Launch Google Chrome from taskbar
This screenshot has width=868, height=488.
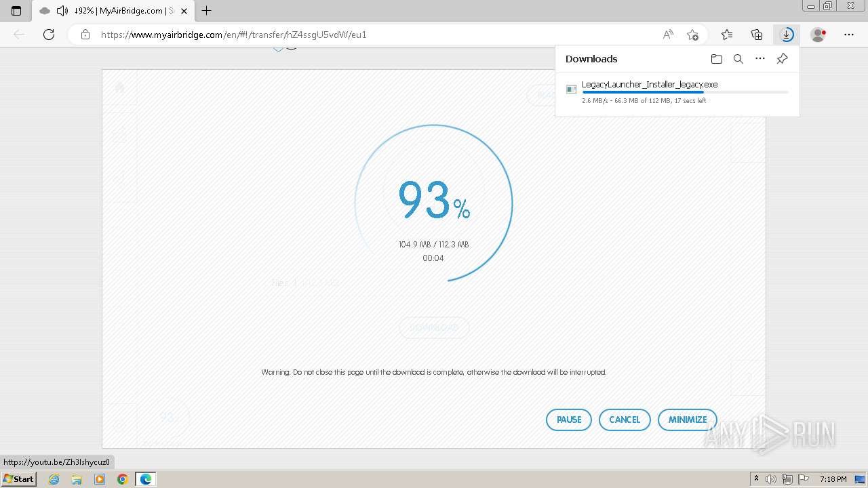[122, 479]
